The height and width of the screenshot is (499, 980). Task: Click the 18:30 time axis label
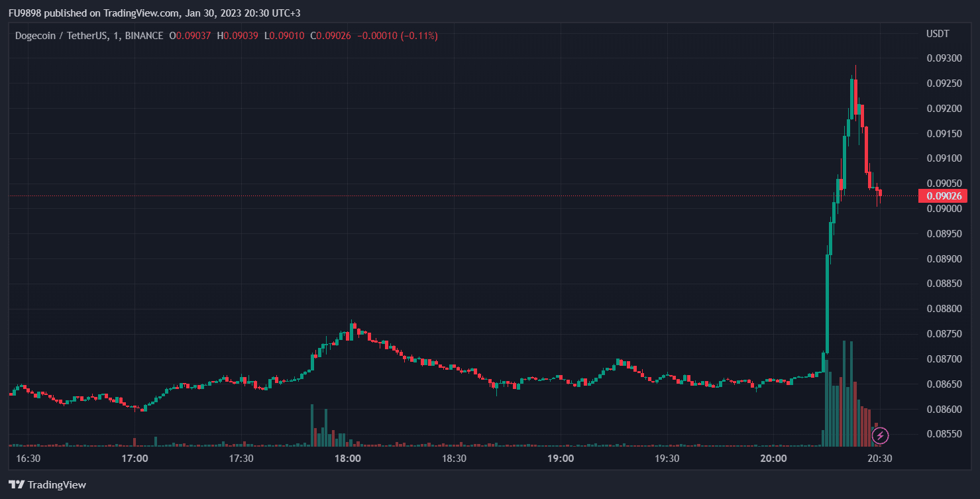click(x=455, y=458)
